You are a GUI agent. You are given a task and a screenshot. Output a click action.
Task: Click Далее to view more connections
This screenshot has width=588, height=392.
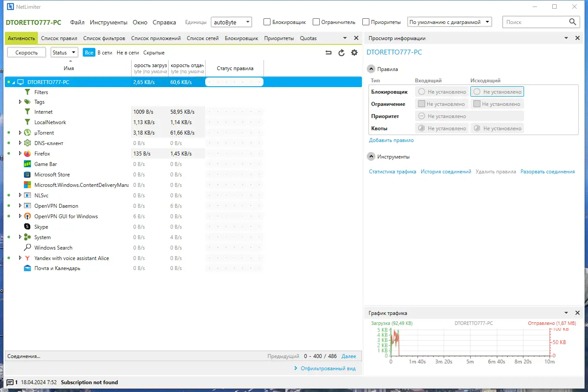(349, 356)
